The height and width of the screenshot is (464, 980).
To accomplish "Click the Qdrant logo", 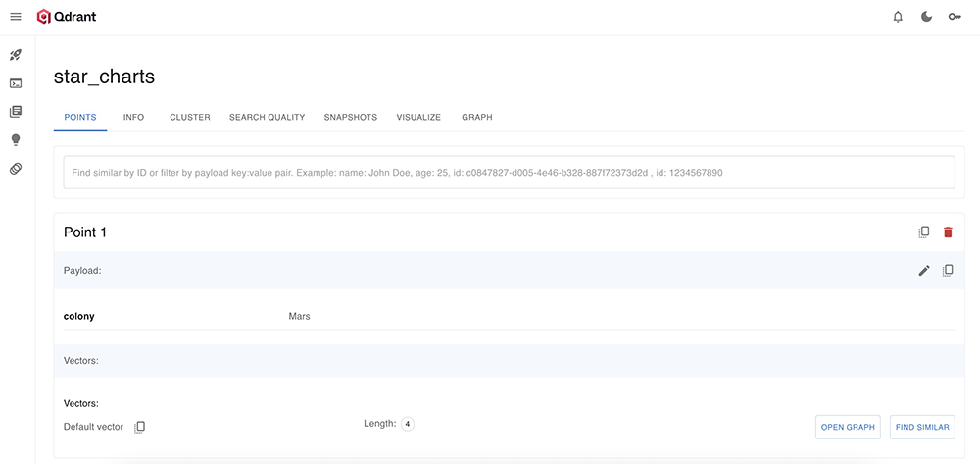I will click(x=67, y=17).
